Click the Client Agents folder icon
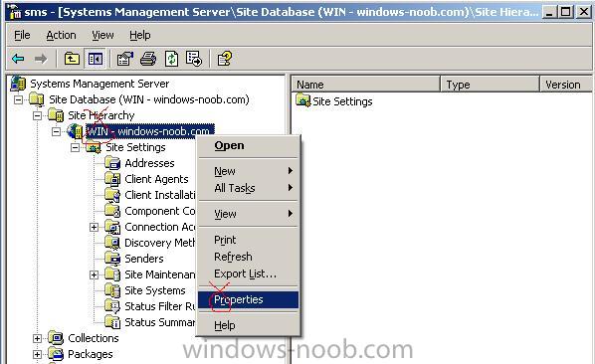 pyautogui.click(x=112, y=179)
